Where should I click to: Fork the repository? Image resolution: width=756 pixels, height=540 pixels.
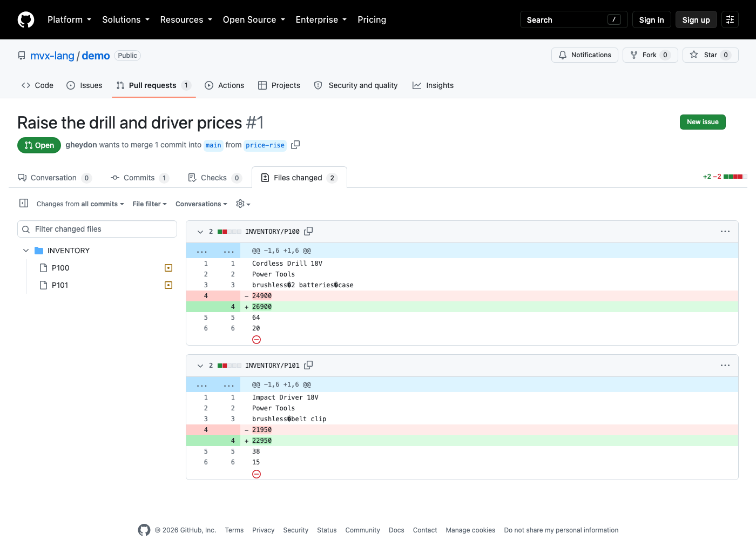tap(650, 55)
